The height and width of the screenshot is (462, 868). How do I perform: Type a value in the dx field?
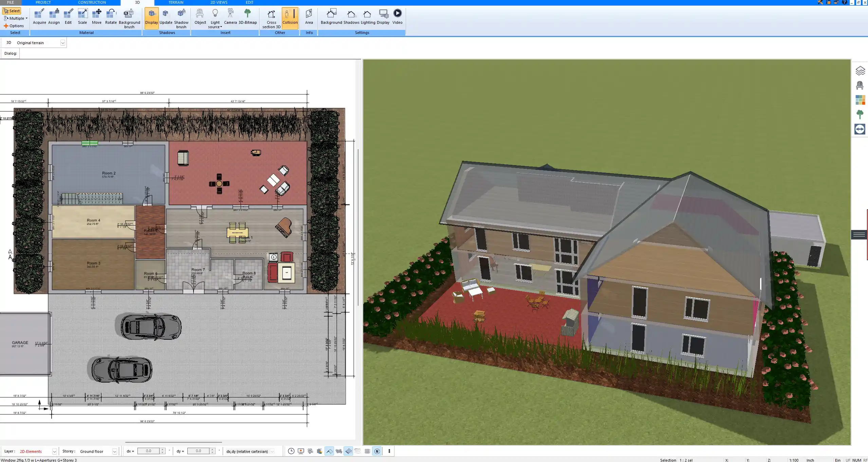pos(149,451)
